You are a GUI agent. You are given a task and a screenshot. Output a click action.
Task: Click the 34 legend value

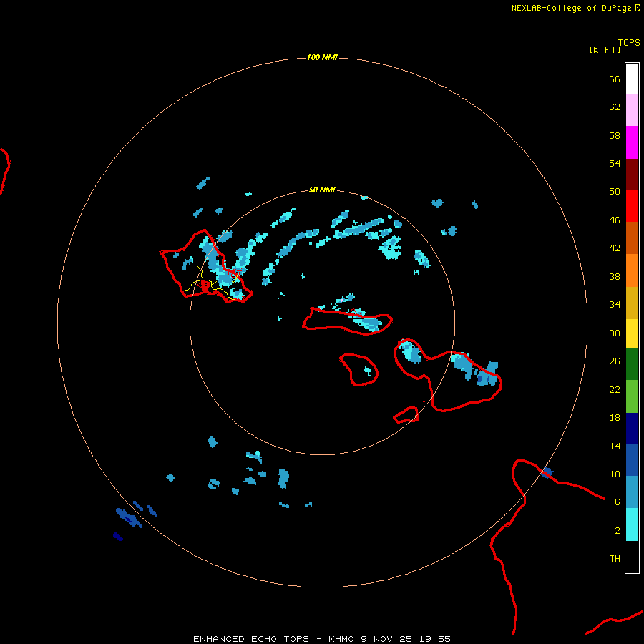coord(615,305)
